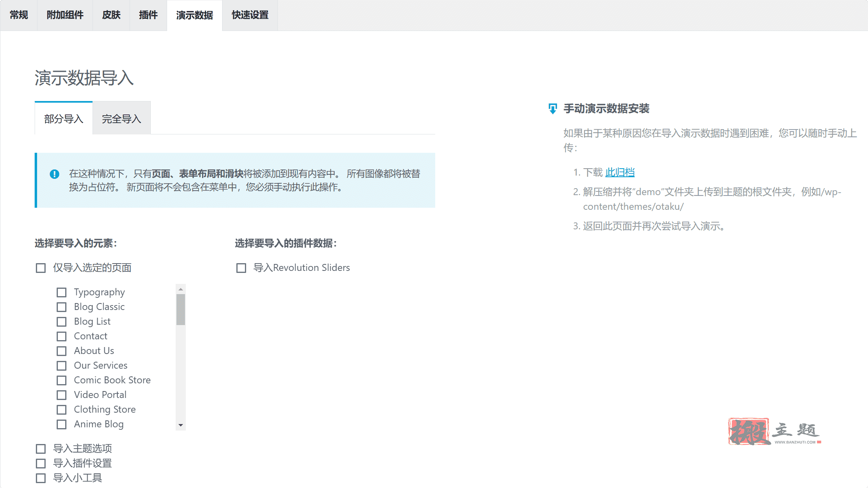Tick the 导入插件设置 checkbox
Screen dimensions: 868x488
(x=41, y=464)
